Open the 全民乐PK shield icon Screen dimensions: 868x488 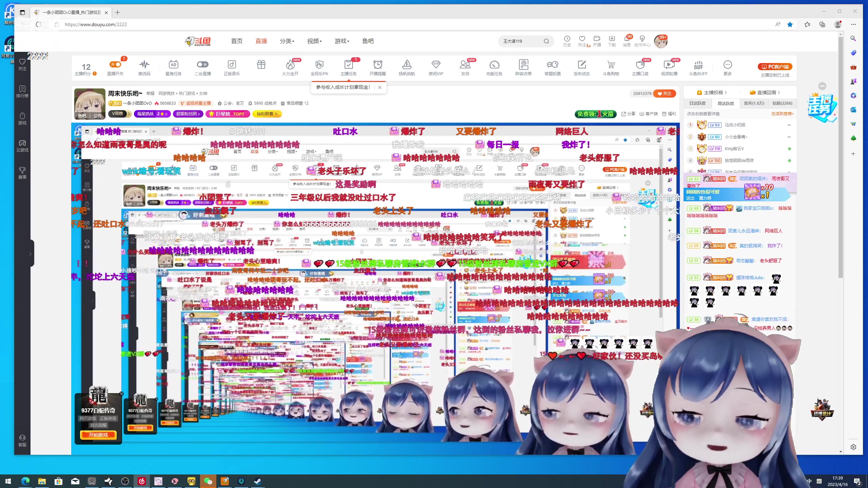click(x=319, y=65)
